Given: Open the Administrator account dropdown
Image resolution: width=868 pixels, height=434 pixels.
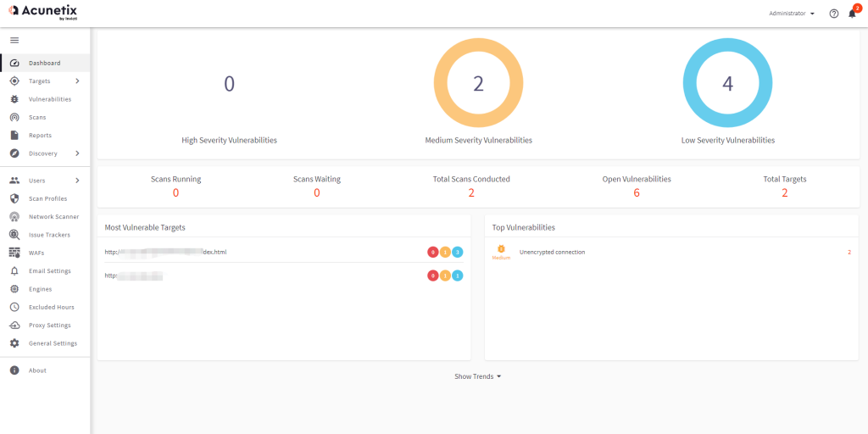Looking at the screenshot, I should click(792, 14).
